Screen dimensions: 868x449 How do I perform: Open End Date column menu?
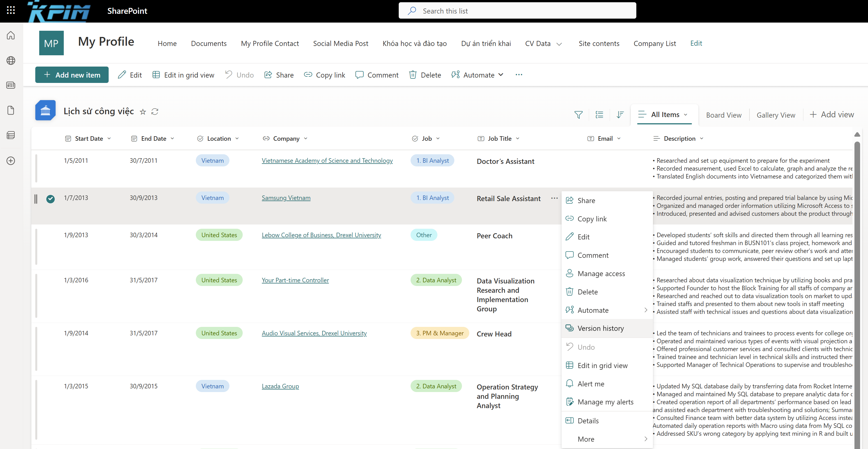(x=172, y=138)
